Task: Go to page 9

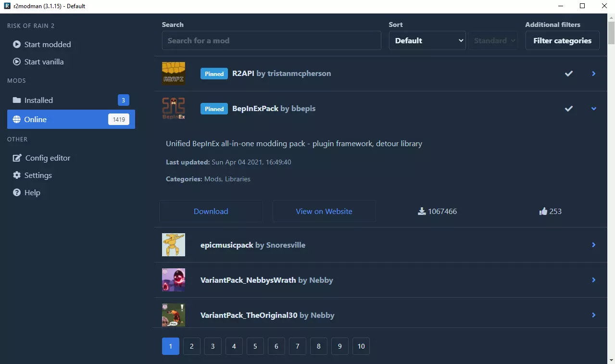Action: coord(340,346)
